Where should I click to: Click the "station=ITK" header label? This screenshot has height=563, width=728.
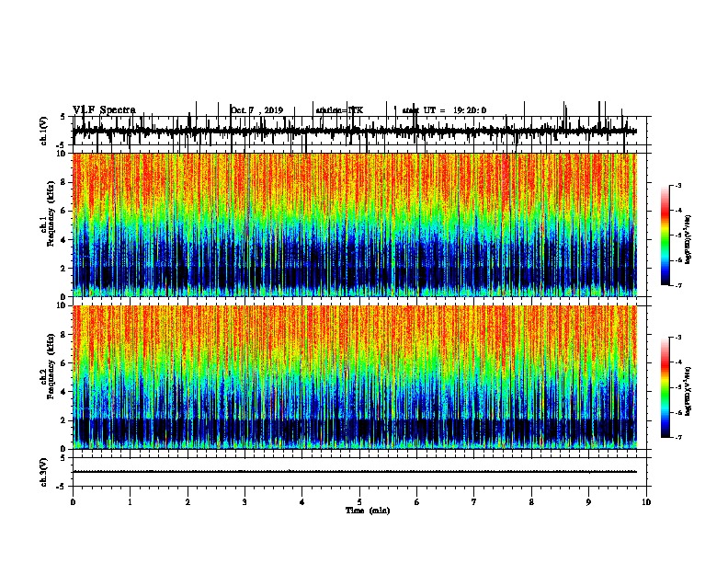339,110
